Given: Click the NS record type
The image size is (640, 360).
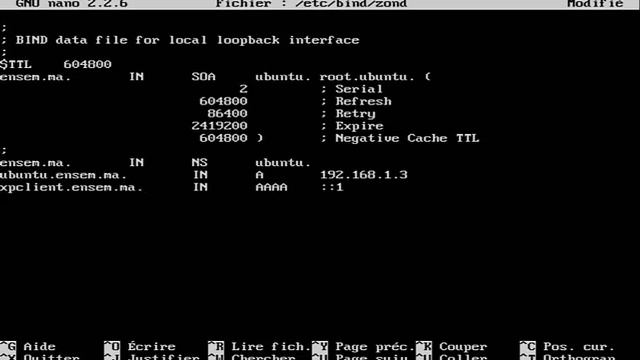Looking at the screenshot, I should coord(199,162).
